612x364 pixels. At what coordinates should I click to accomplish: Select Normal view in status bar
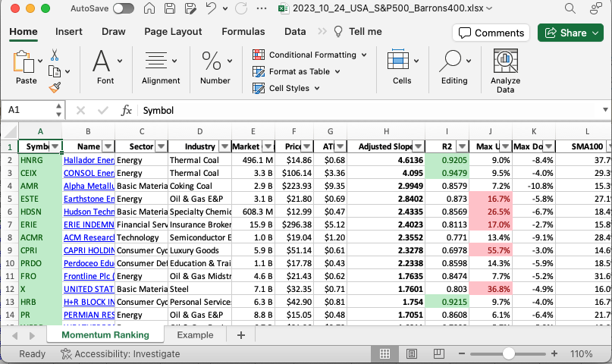[x=384, y=354]
